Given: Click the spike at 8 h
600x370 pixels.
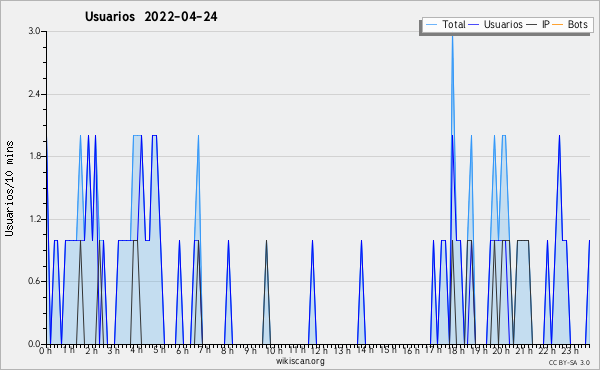Looking at the screenshot, I should [228, 293].
